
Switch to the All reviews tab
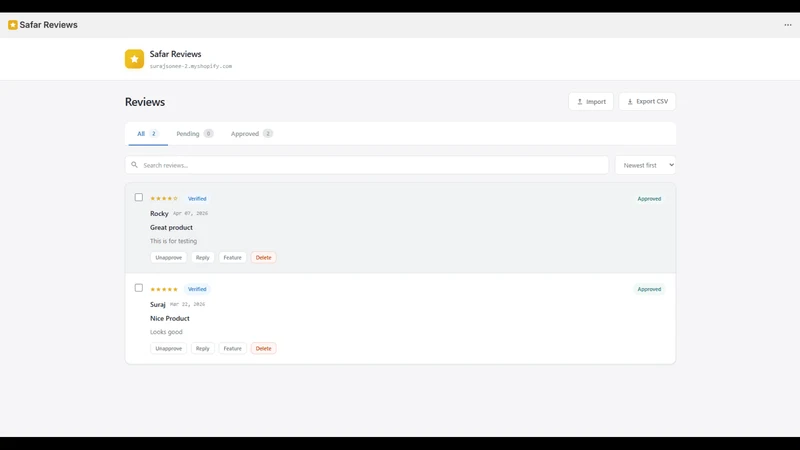click(147, 134)
